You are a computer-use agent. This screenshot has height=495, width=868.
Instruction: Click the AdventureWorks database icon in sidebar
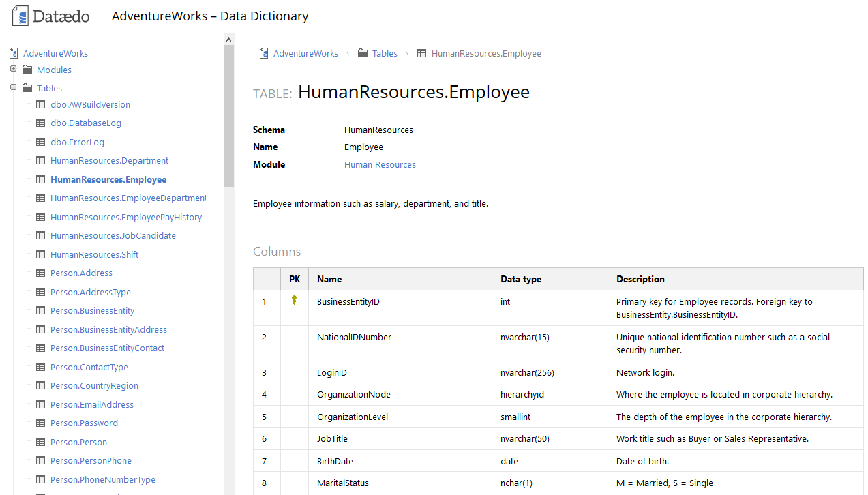point(14,53)
